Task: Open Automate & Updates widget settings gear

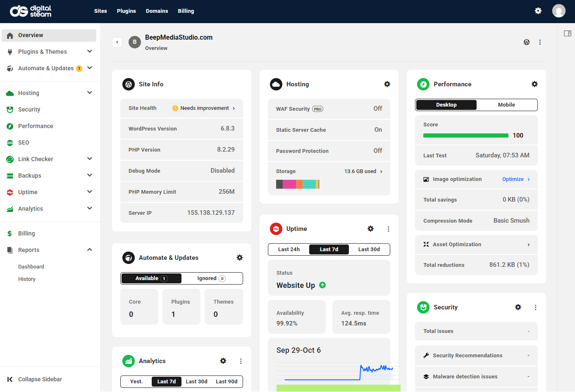Action: [239, 258]
